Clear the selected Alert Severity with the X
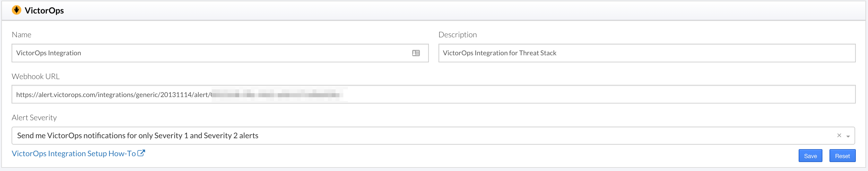The width and height of the screenshot is (868, 171). tap(839, 135)
